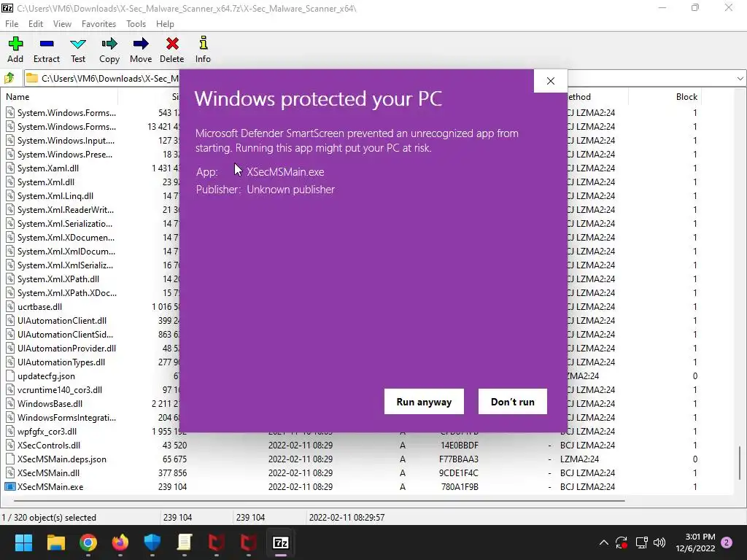Sort files by the Block column
The width and height of the screenshot is (747, 560).
[686, 97]
